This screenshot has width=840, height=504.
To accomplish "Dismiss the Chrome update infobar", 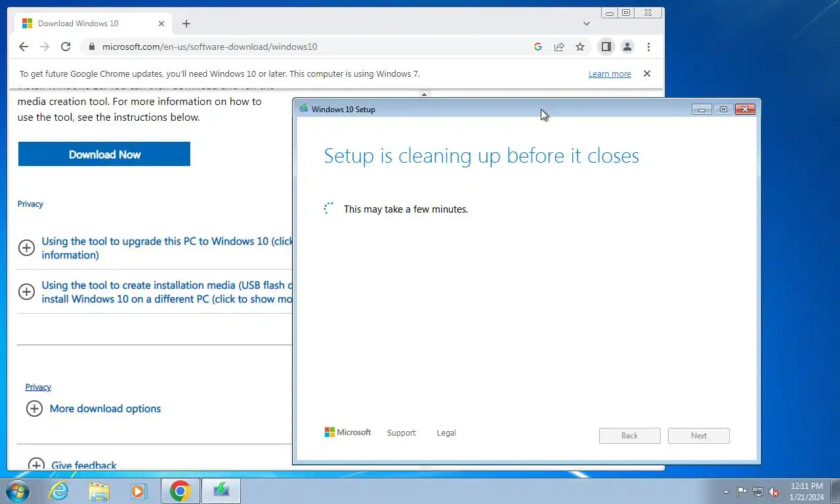I will pyautogui.click(x=647, y=73).
